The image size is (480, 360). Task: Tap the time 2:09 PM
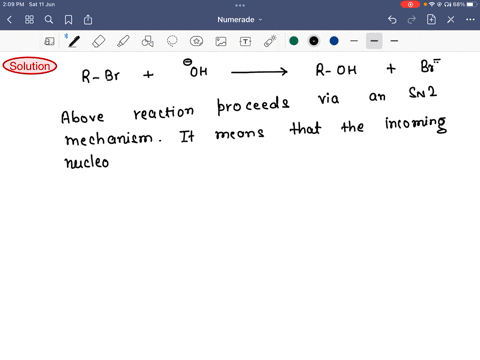(x=13, y=4)
